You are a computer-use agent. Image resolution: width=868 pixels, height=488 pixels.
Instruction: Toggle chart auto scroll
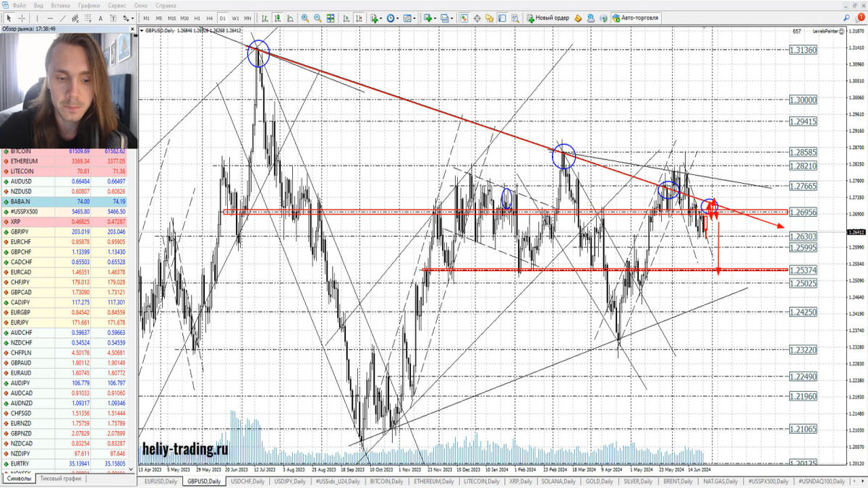(346, 17)
